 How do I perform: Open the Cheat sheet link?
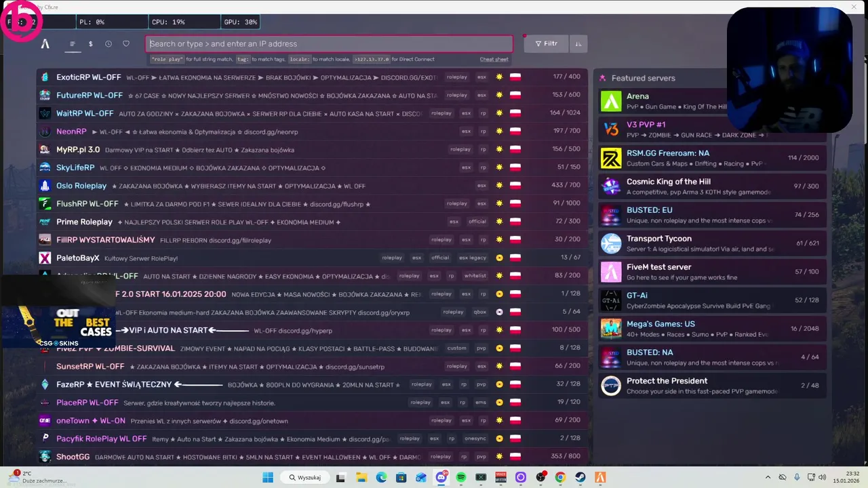(494, 60)
